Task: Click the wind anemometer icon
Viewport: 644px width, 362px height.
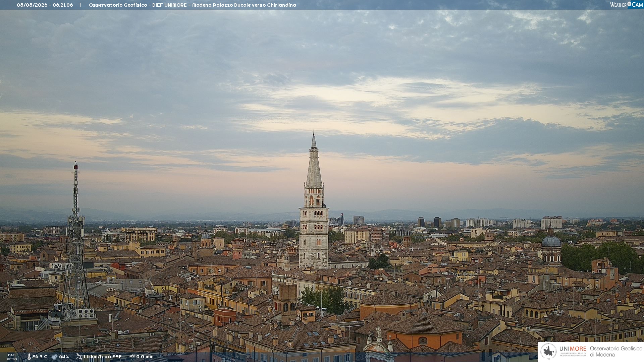Action: [x=79, y=357]
